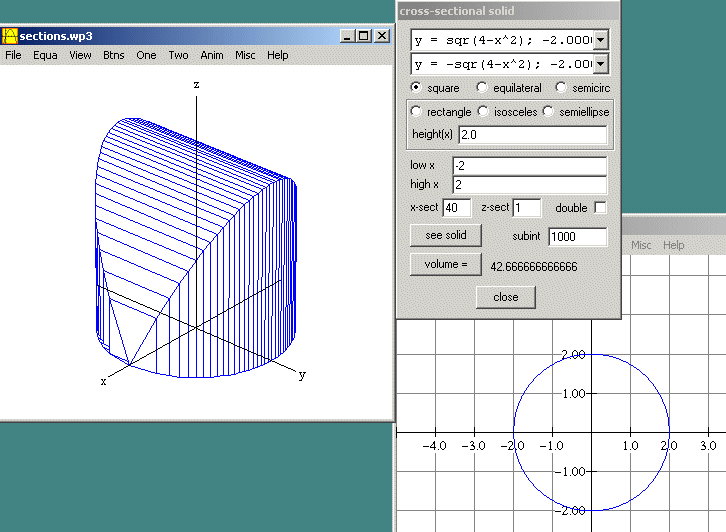Focus the low x input field

(x=529, y=165)
